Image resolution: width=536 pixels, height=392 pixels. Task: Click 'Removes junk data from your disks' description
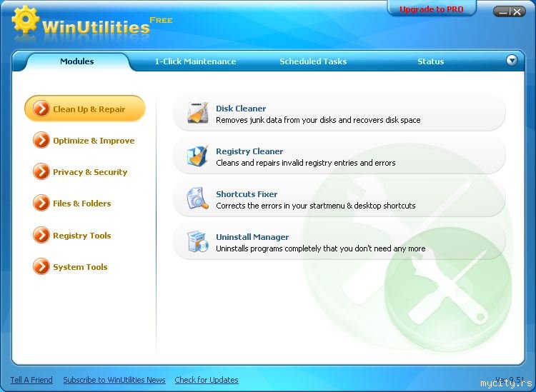point(318,120)
